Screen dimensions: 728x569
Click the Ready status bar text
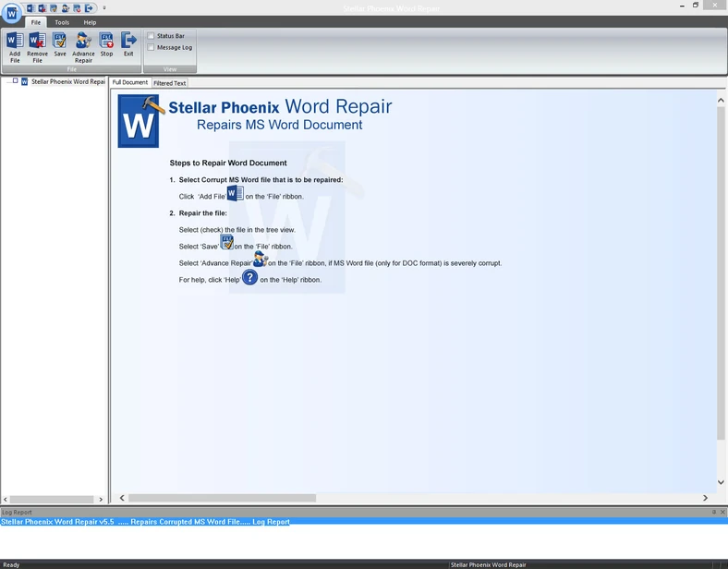[x=11, y=564]
